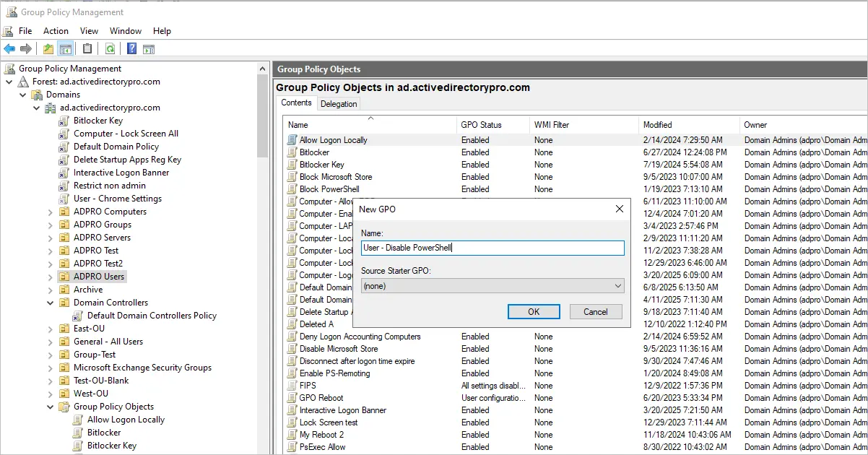
Task: Click the gray Forward arrow in toolbar
Action: coord(26,49)
